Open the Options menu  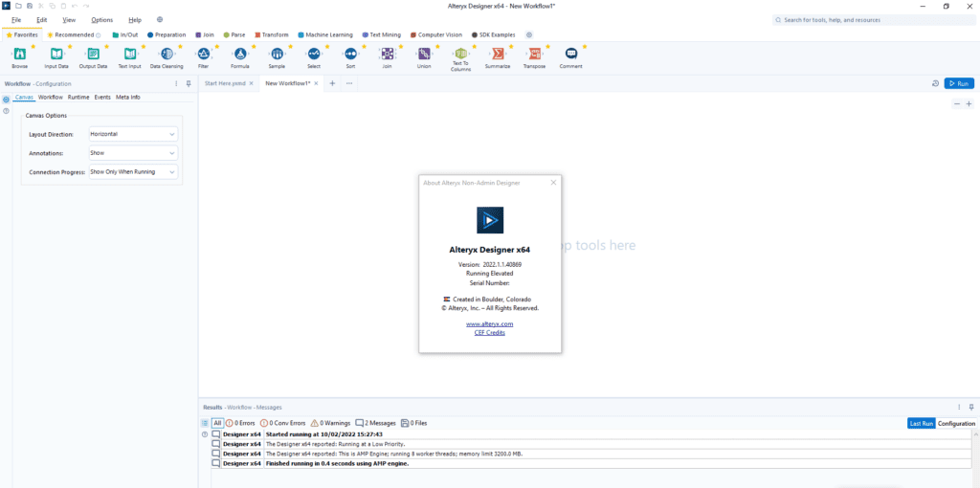click(101, 19)
